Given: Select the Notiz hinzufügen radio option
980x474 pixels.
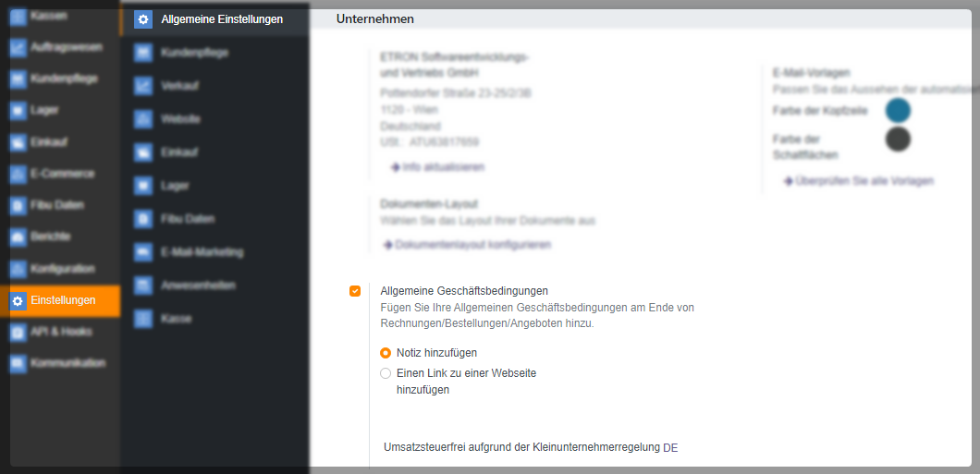Looking at the screenshot, I should [386, 353].
